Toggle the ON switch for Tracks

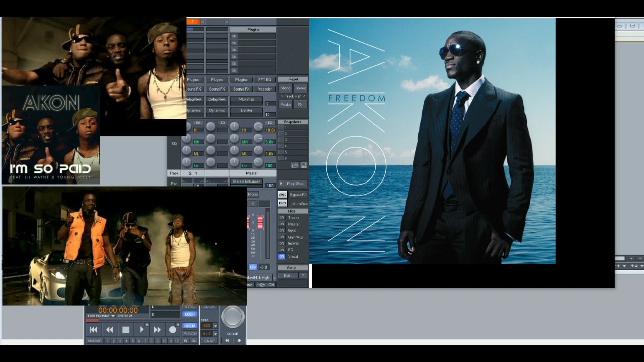(x=282, y=217)
